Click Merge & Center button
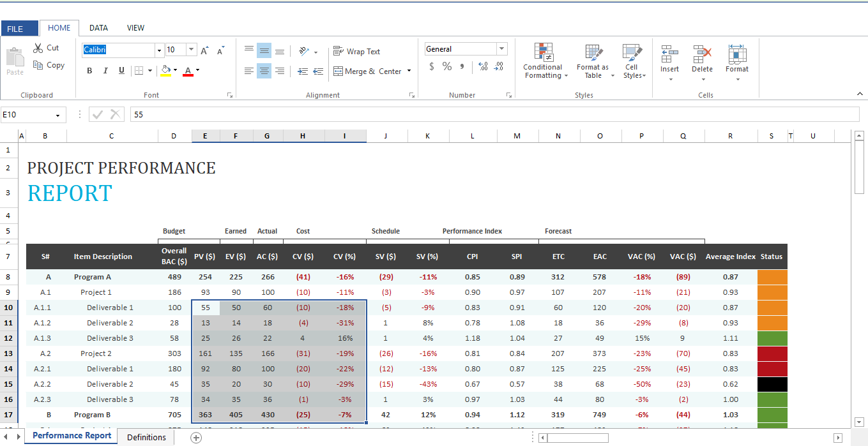 (x=368, y=71)
